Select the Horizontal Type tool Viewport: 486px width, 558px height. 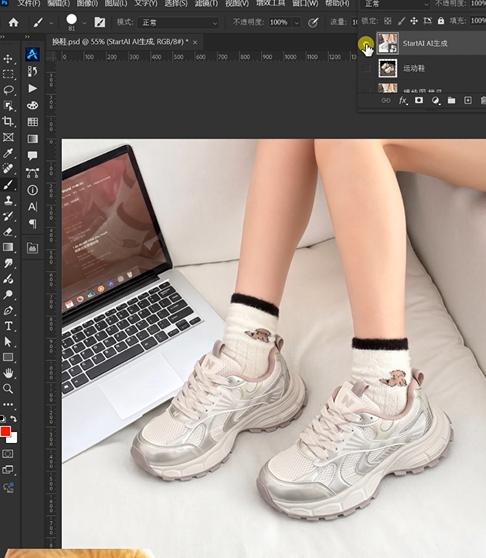[x=8, y=326]
